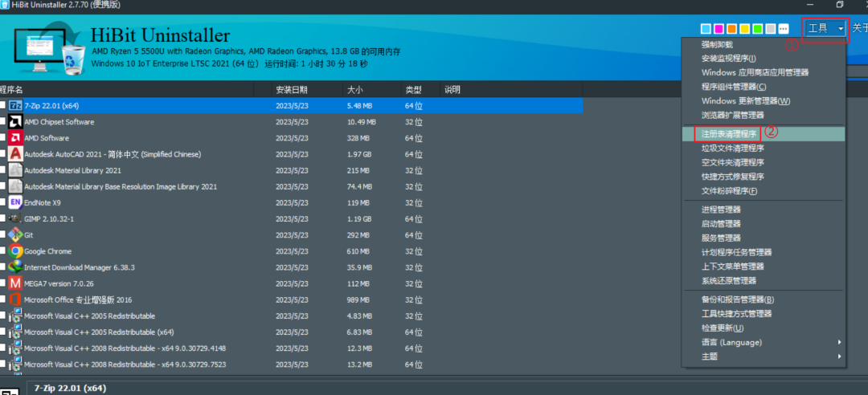868x395 pixels.
Task: Sort by 大小 column header
Action: (371, 90)
